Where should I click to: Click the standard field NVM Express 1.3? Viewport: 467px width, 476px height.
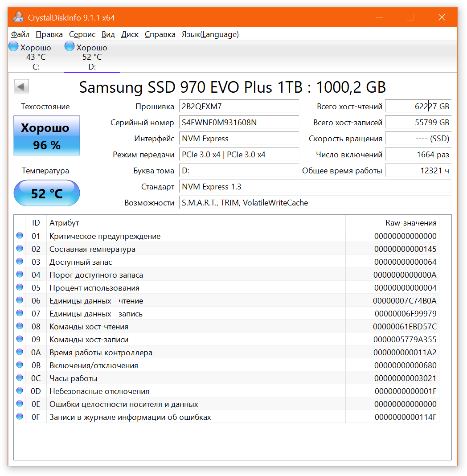click(315, 187)
